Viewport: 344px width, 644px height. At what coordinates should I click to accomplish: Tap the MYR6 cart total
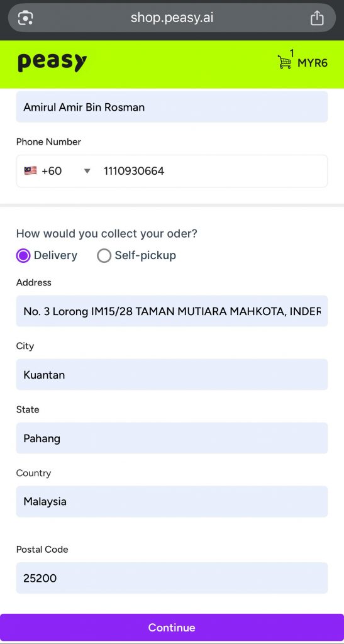(x=313, y=64)
